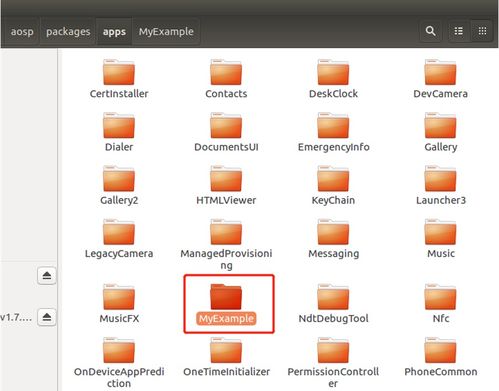Select the DeskClock folder
The image size is (499, 391).
pos(333,79)
